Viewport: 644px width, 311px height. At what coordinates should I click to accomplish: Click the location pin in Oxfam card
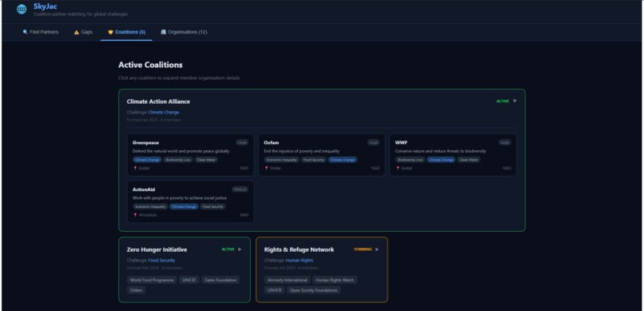point(266,168)
